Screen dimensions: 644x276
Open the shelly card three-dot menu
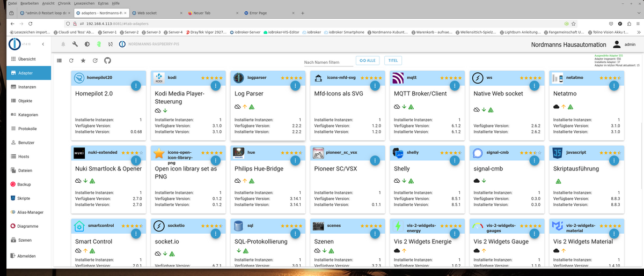coord(454,160)
